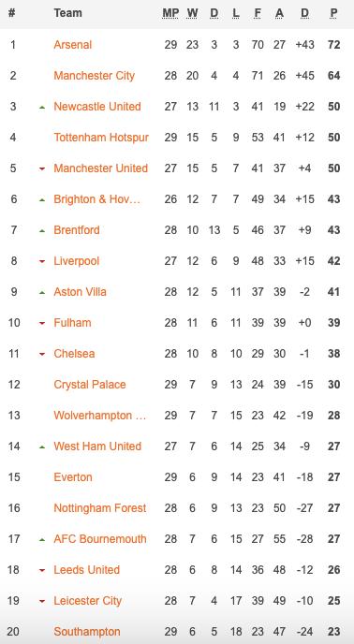Image resolution: width=354 pixels, height=644 pixels.
Task: Open the Nottingham Forest link
Action: pyautogui.click(x=100, y=508)
